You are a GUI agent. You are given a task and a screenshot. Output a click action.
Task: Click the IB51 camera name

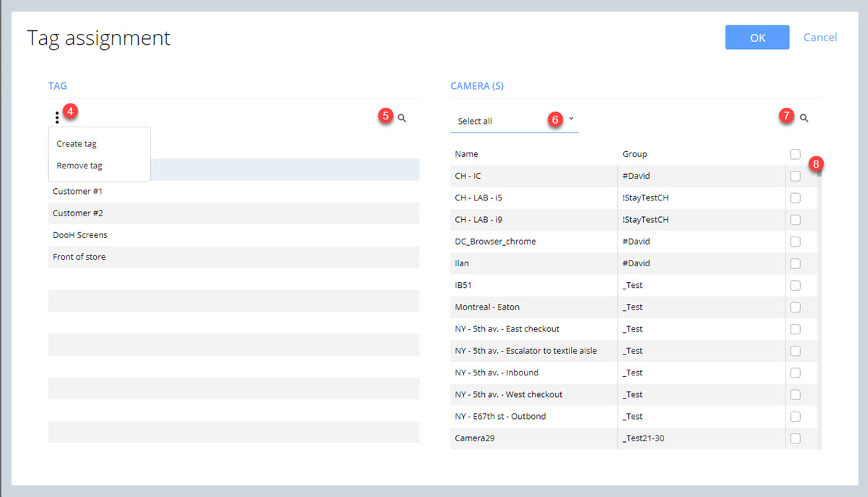click(463, 285)
